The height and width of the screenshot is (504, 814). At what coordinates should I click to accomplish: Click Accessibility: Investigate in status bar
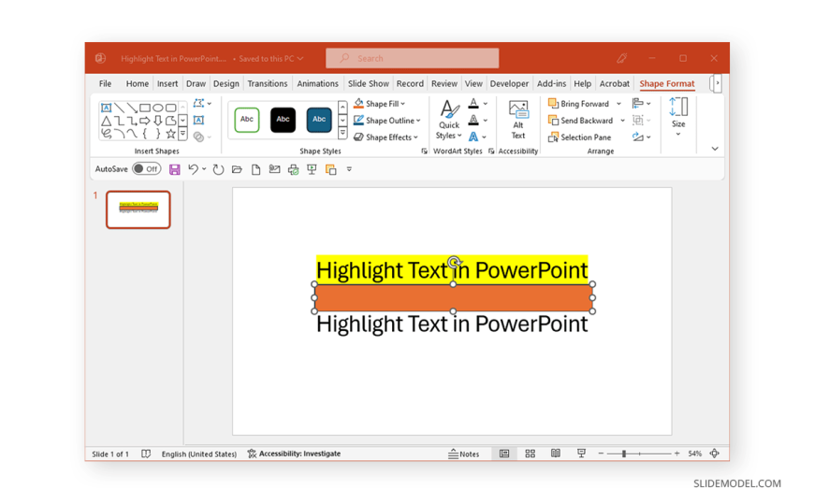tap(294, 454)
